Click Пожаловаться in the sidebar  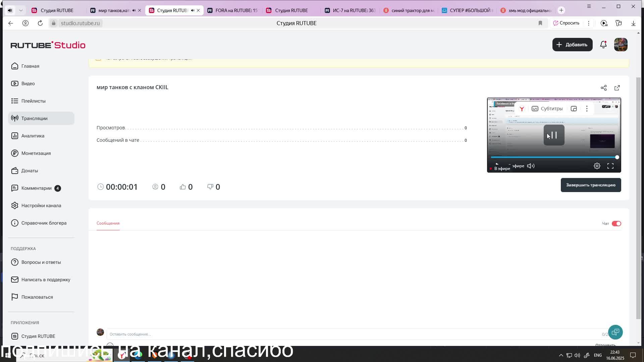pos(41,297)
